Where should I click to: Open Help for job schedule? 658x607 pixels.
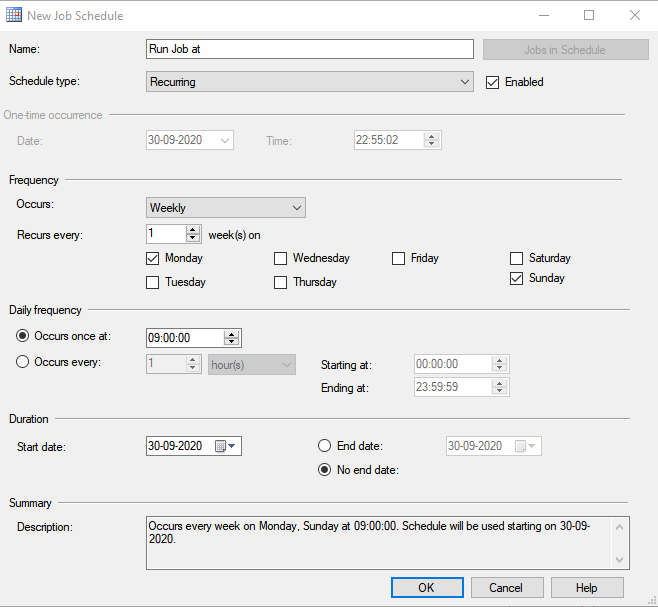(x=587, y=587)
